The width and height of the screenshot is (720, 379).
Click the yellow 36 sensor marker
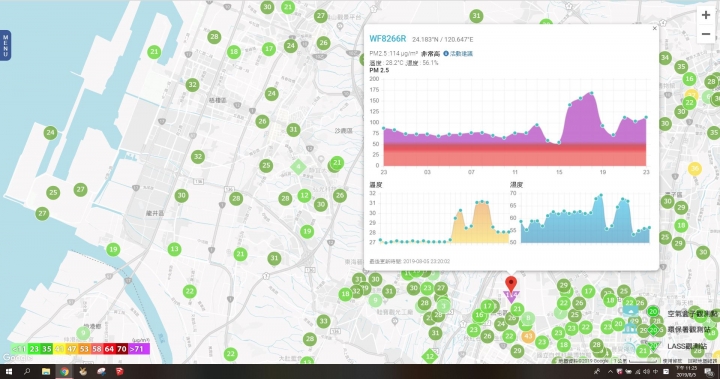[694, 169]
